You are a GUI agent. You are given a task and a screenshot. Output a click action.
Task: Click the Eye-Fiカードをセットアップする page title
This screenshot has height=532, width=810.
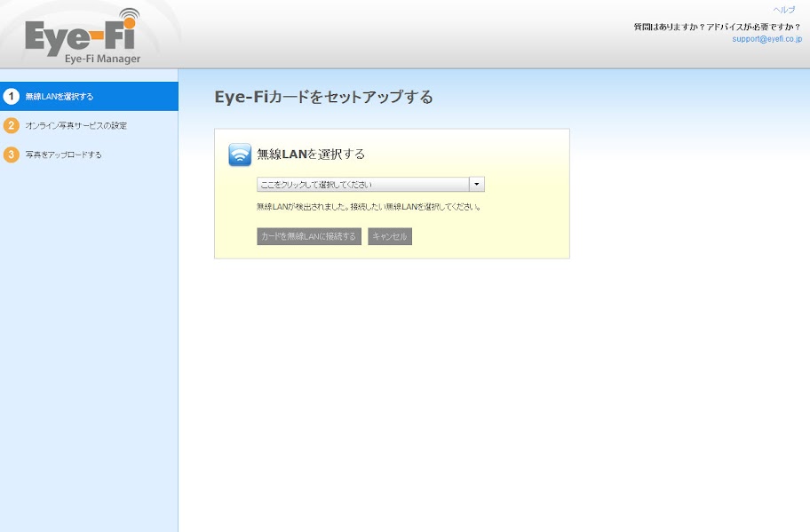click(323, 97)
